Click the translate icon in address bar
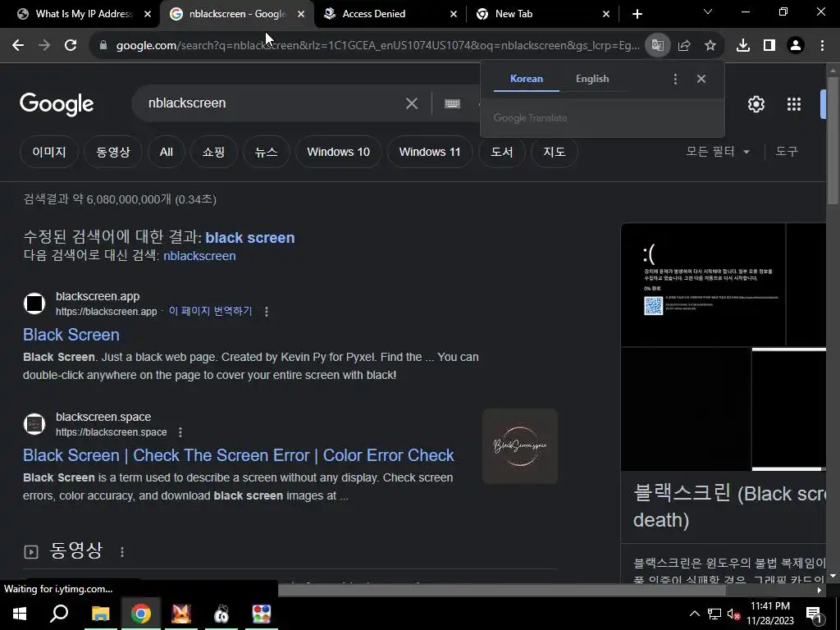The height and width of the screenshot is (630, 840). point(657,46)
